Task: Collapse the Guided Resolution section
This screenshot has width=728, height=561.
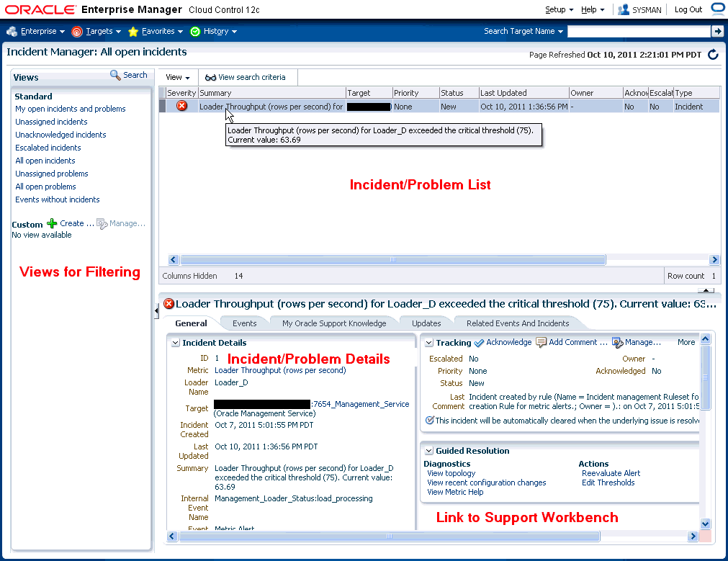Action: pyautogui.click(x=429, y=451)
